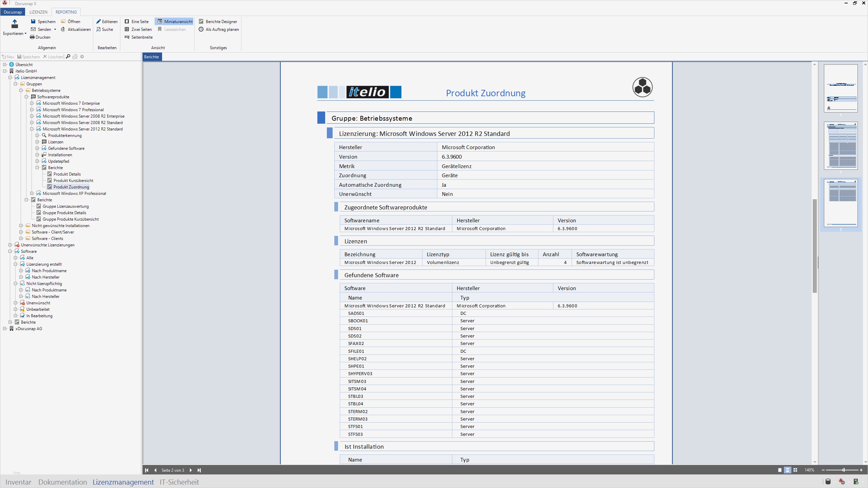Click the Exportieren icon in the ribbon
868x488 pixels.
click(x=15, y=24)
